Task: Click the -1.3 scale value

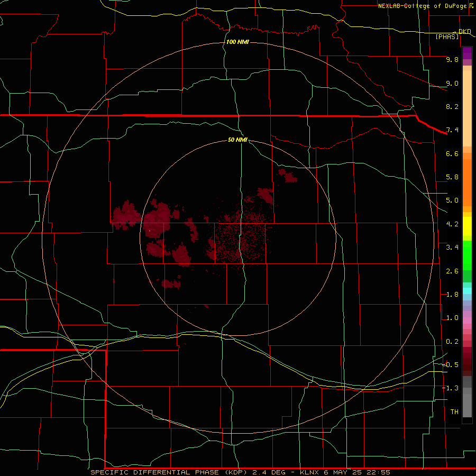Action: (451, 388)
